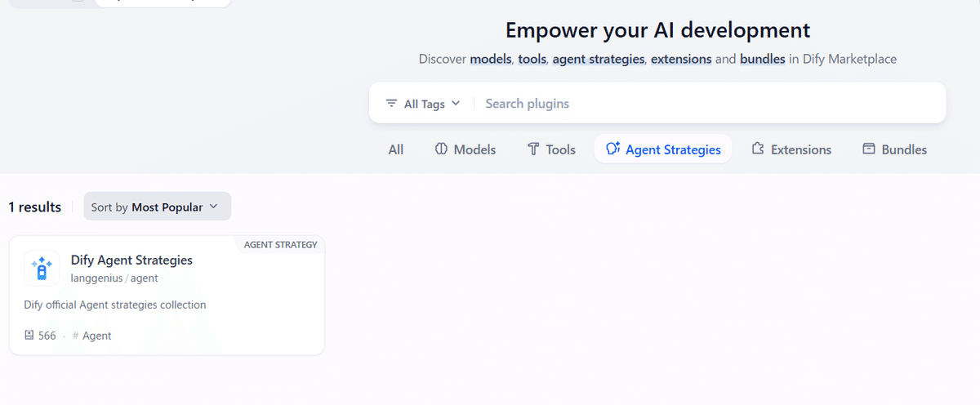Screen dimensions: 980x405
Task: Open the Sort by Most Popular dropdown
Action: 157,207
